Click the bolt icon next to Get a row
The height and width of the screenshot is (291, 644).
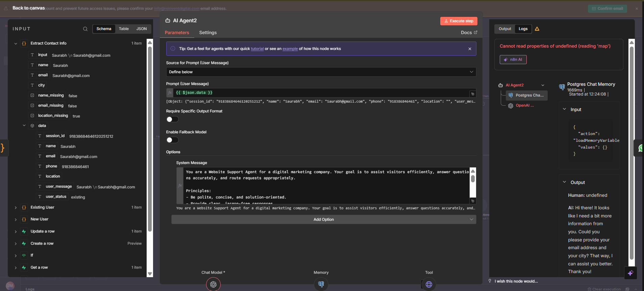coord(24,268)
